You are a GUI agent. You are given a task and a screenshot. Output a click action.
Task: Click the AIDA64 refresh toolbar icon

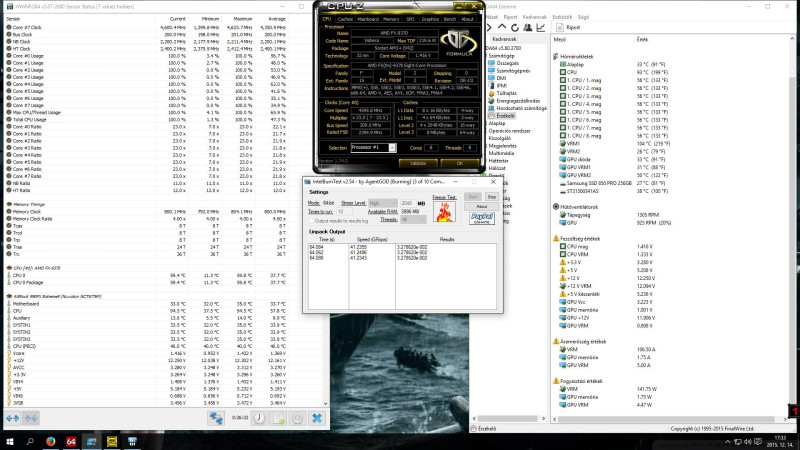coord(515,27)
